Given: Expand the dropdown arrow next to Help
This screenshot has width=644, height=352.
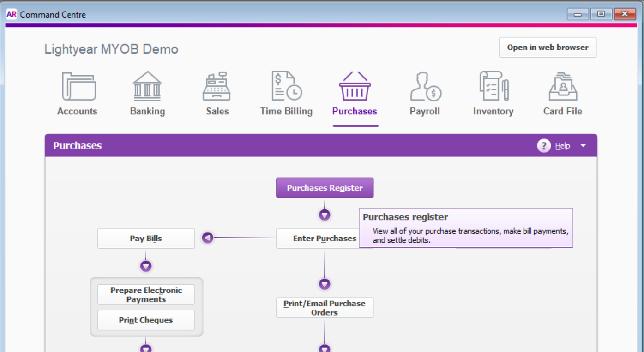Looking at the screenshot, I should click(583, 146).
